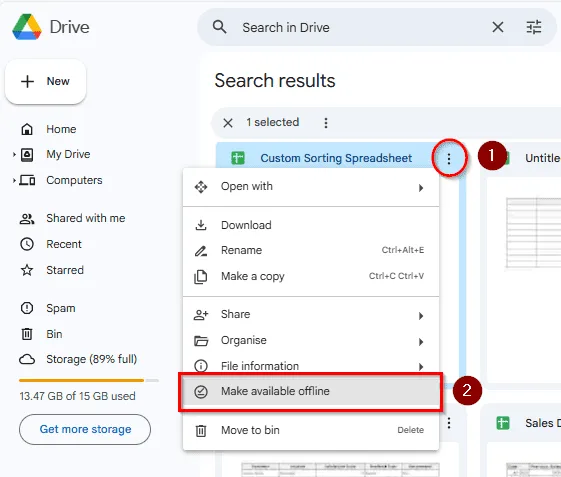561x477 pixels.
Task: Open more actions beside 1 selected
Action: pyautogui.click(x=326, y=123)
